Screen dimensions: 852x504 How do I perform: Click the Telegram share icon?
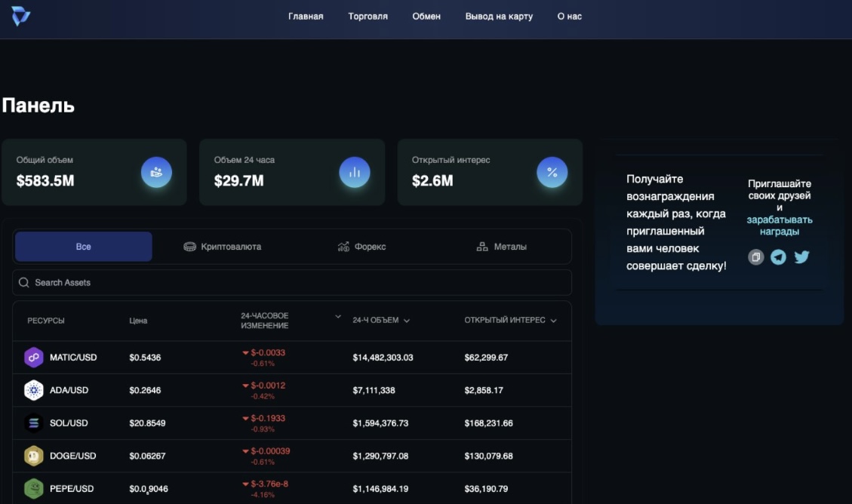coord(778,257)
